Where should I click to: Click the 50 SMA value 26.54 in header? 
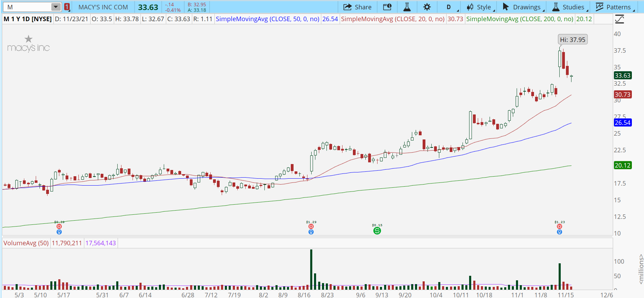(330, 19)
